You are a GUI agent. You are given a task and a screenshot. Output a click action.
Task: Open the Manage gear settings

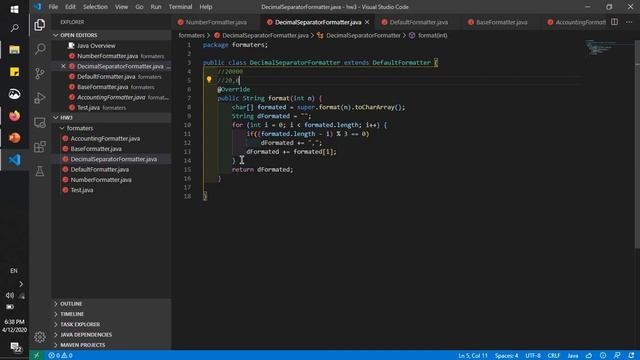click(x=40, y=337)
